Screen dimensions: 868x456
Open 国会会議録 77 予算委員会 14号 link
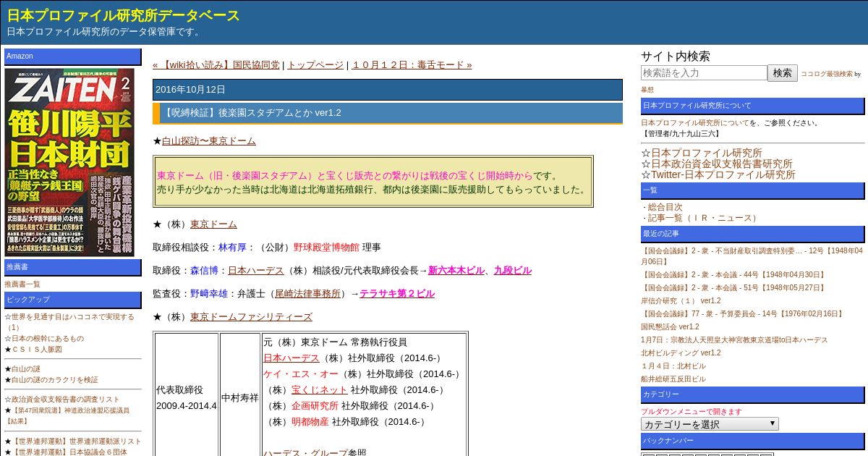click(742, 313)
